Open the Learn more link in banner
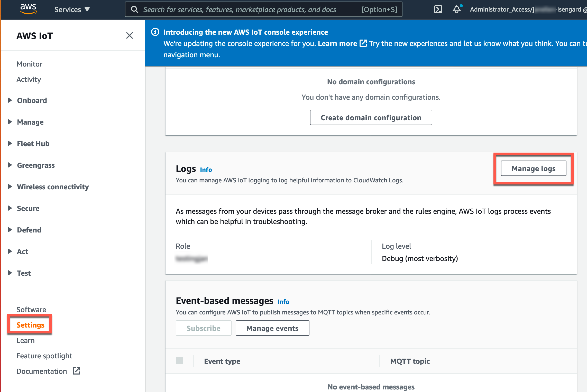This screenshot has width=587, height=392. [337, 43]
